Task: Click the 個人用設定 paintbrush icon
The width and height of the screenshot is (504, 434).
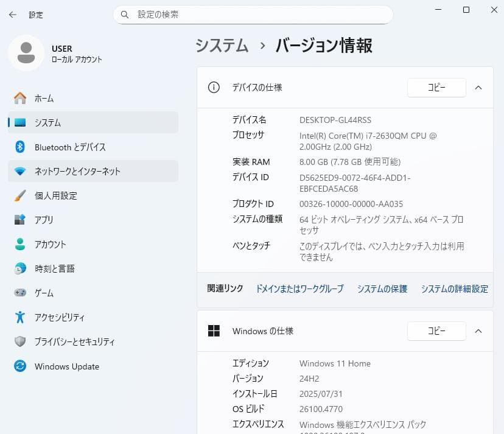Action: point(19,195)
